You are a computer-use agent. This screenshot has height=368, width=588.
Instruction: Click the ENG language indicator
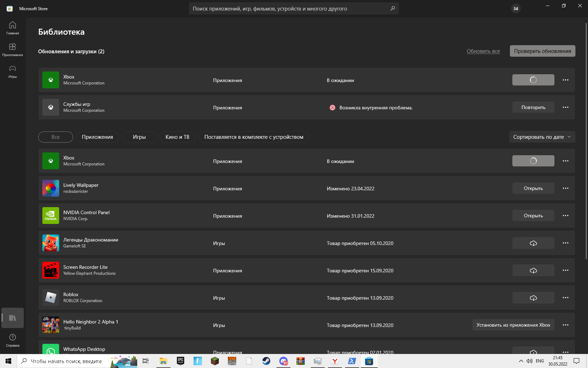(540, 361)
